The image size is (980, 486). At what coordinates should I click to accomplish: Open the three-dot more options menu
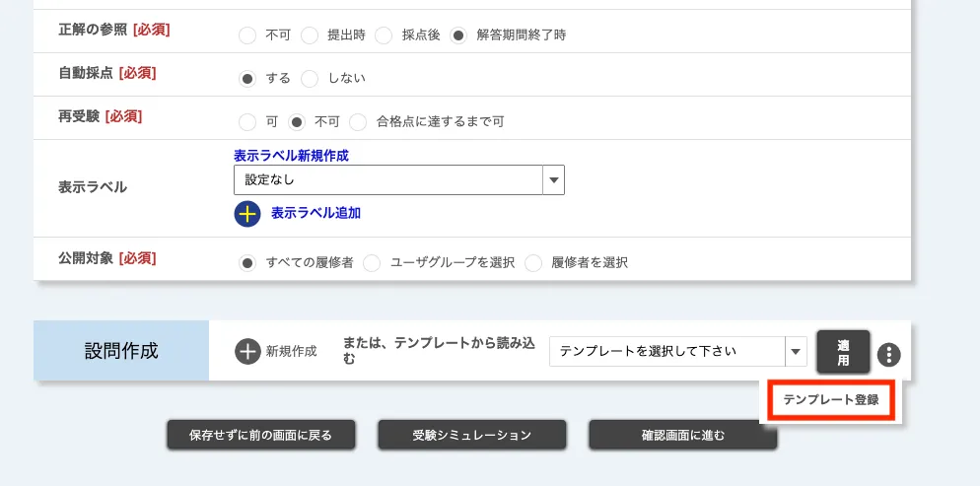pyautogui.click(x=889, y=355)
